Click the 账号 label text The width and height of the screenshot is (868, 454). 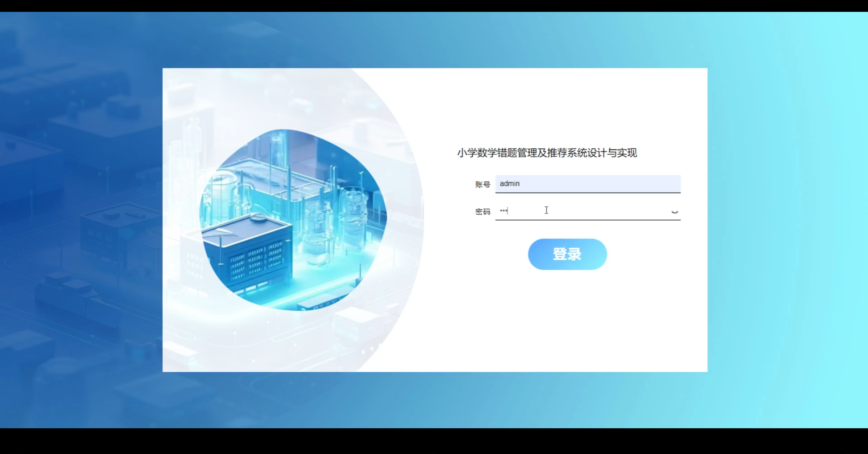[x=482, y=184]
